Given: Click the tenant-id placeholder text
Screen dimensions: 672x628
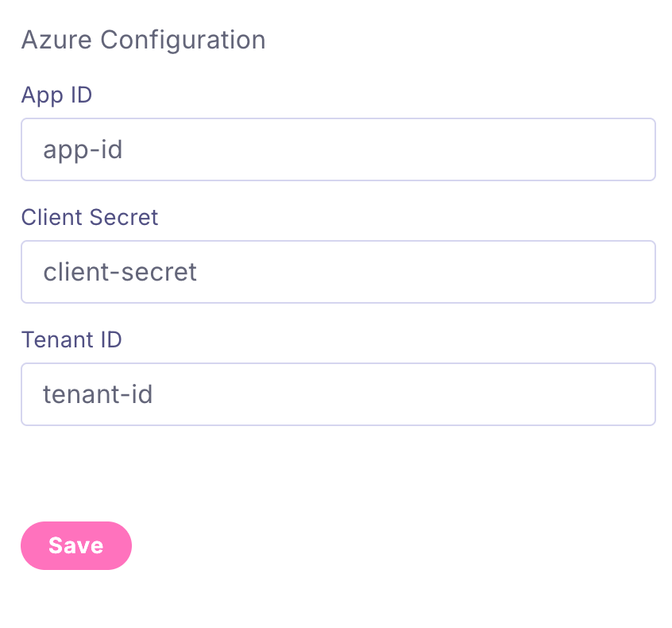Looking at the screenshot, I should point(98,394).
